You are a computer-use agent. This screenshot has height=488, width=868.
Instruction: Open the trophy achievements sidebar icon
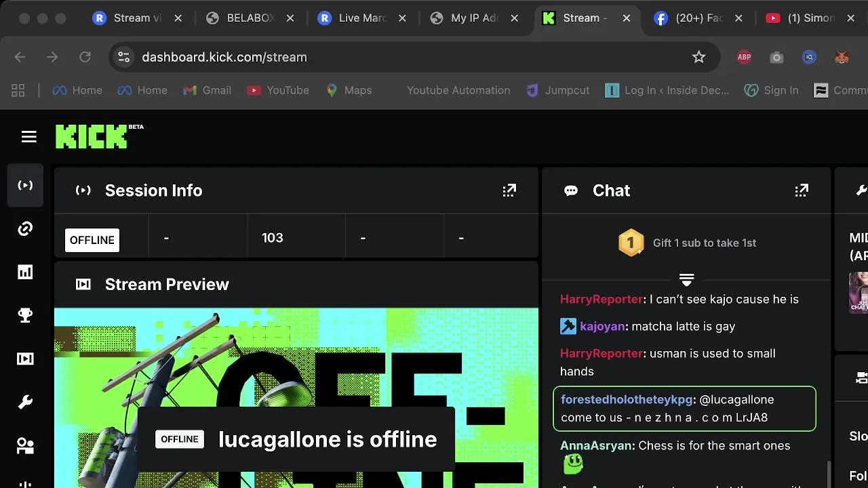click(25, 315)
